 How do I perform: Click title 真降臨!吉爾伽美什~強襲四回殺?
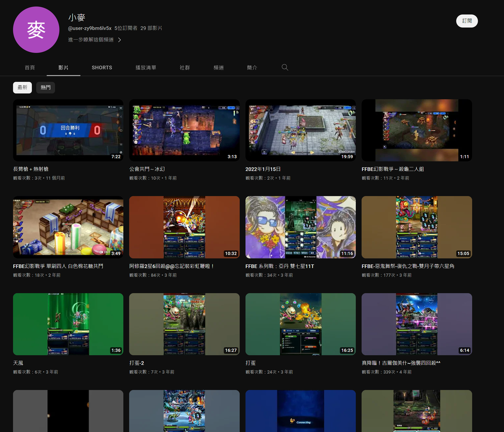(x=401, y=363)
